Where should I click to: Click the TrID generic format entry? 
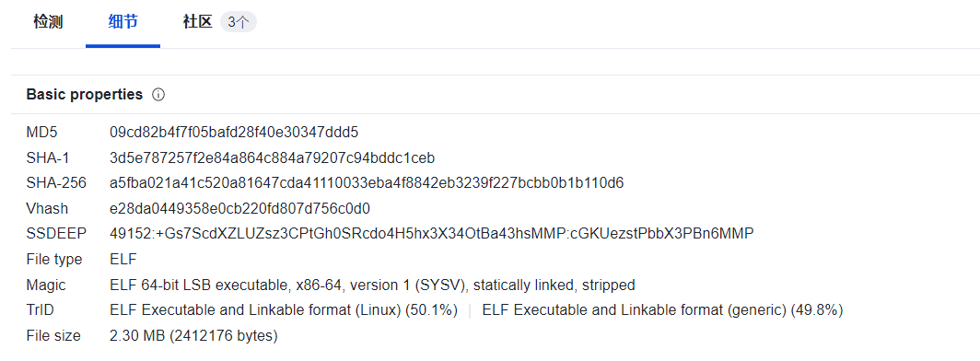pos(662,310)
